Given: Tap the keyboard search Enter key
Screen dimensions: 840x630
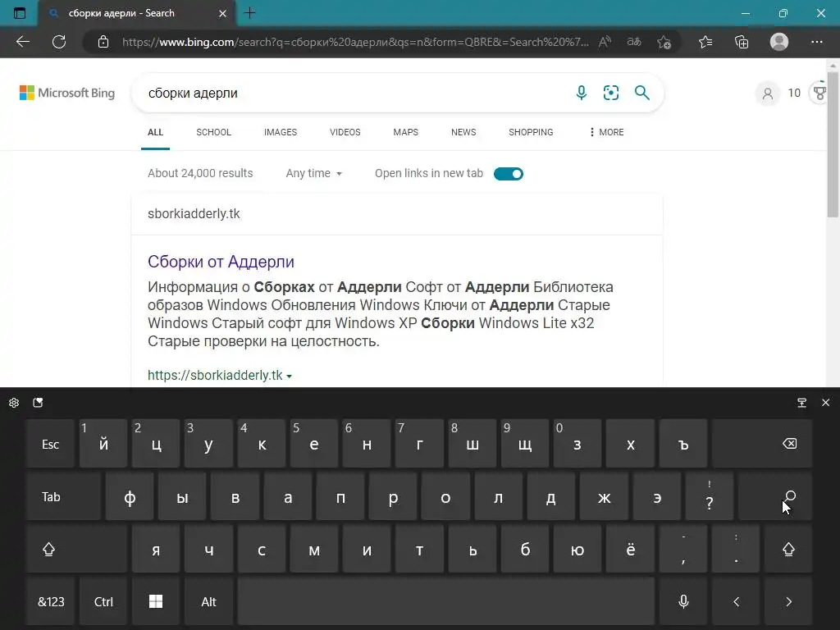Looking at the screenshot, I should pos(775,497).
